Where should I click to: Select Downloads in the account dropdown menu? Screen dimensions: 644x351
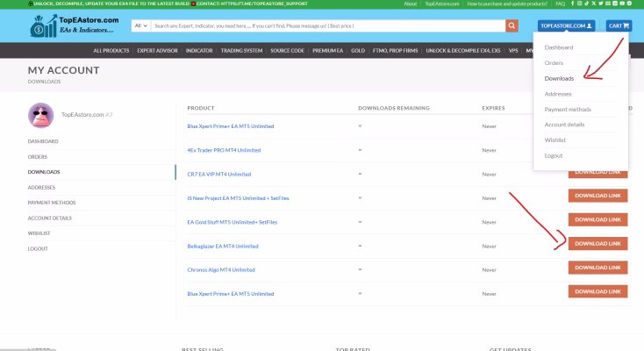pos(559,78)
